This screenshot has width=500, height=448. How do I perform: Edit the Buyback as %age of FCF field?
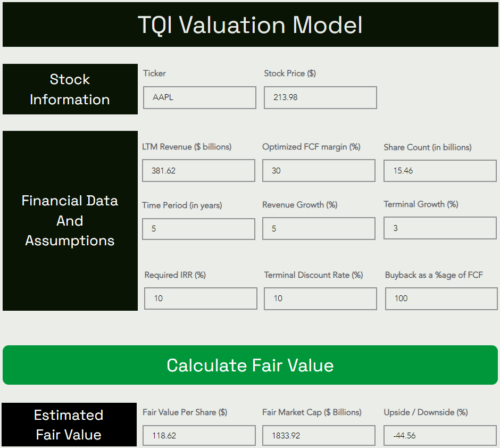[x=441, y=298]
